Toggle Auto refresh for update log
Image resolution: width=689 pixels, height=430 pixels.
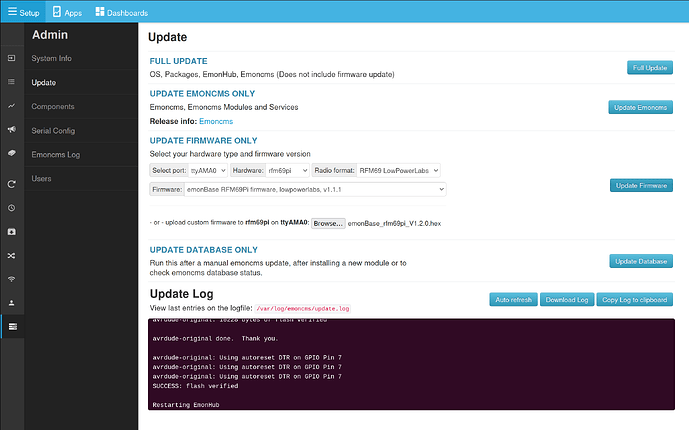pyautogui.click(x=513, y=300)
